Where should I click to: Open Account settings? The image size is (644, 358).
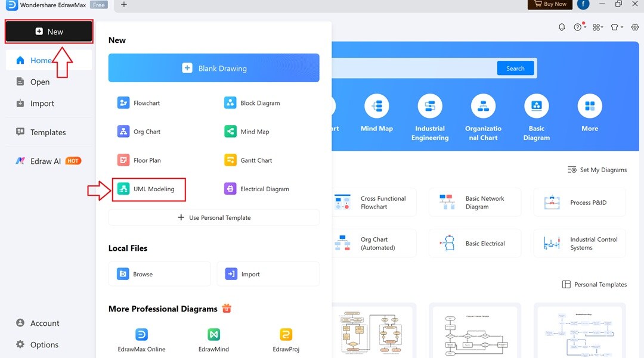point(38,323)
